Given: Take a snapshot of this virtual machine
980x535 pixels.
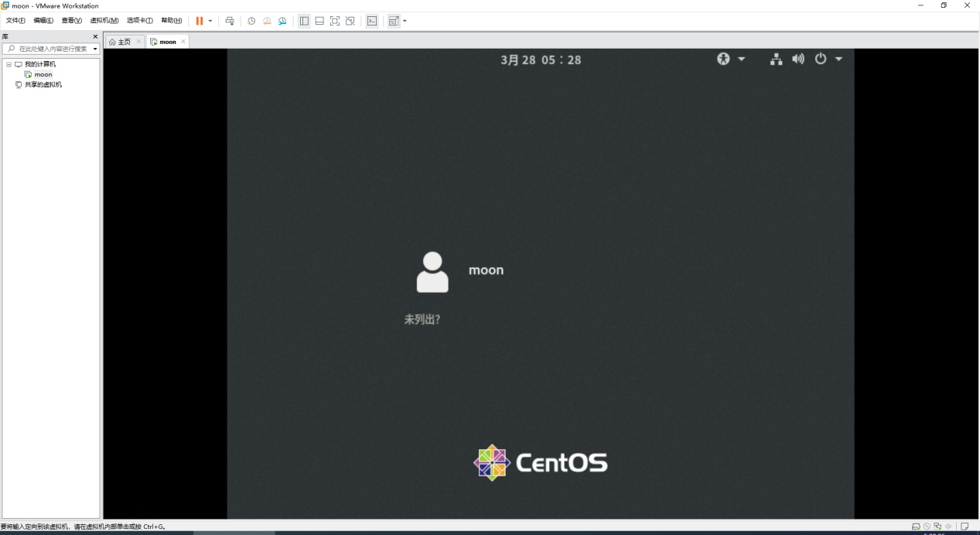Looking at the screenshot, I should pyautogui.click(x=251, y=21).
